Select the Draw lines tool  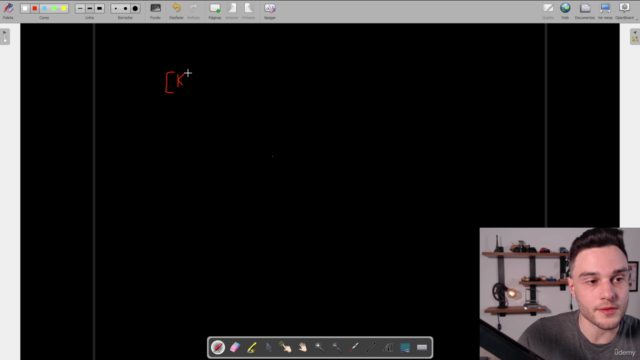coord(371,347)
